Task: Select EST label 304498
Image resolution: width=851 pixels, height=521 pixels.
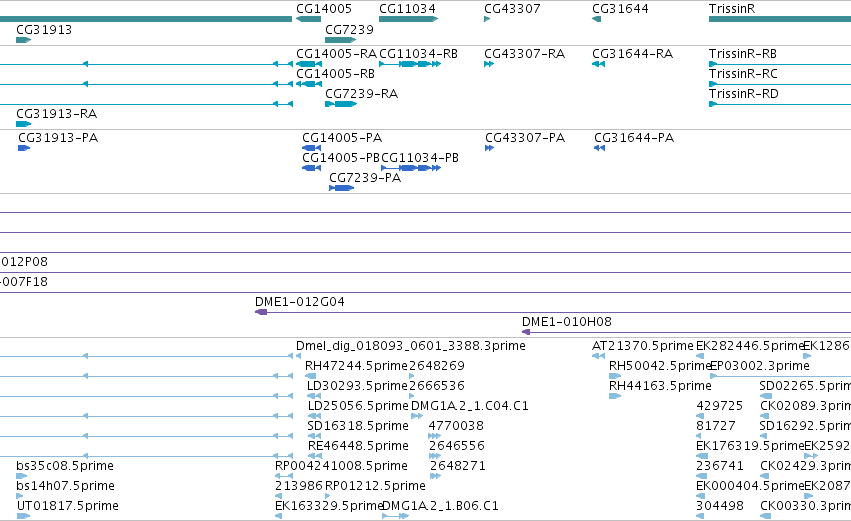Action: click(720, 506)
